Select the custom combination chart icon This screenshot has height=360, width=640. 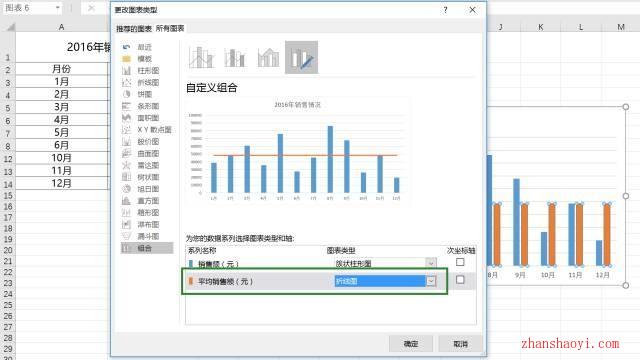(x=301, y=57)
